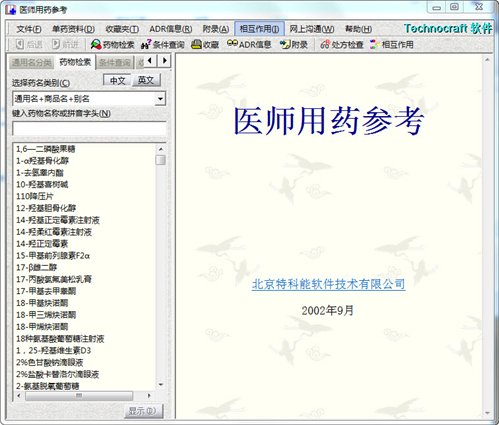Open the ADR信息(R) menu

point(171,29)
